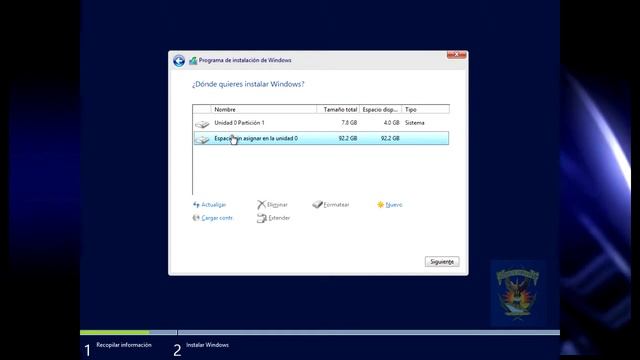Image resolution: width=640 pixels, height=360 pixels.
Task: Click the Windows setup icon in the title bar
Action: point(193,60)
